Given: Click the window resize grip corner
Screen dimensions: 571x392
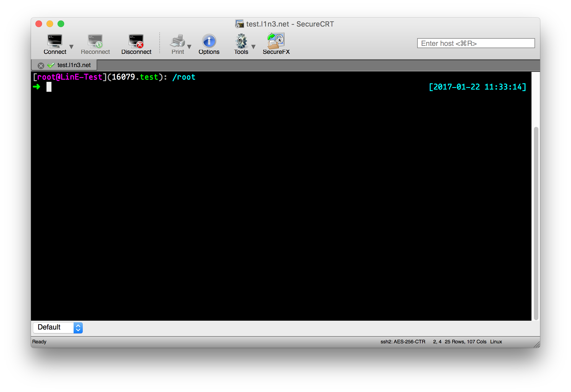Looking at the screenshot, I should pos(537,344).
